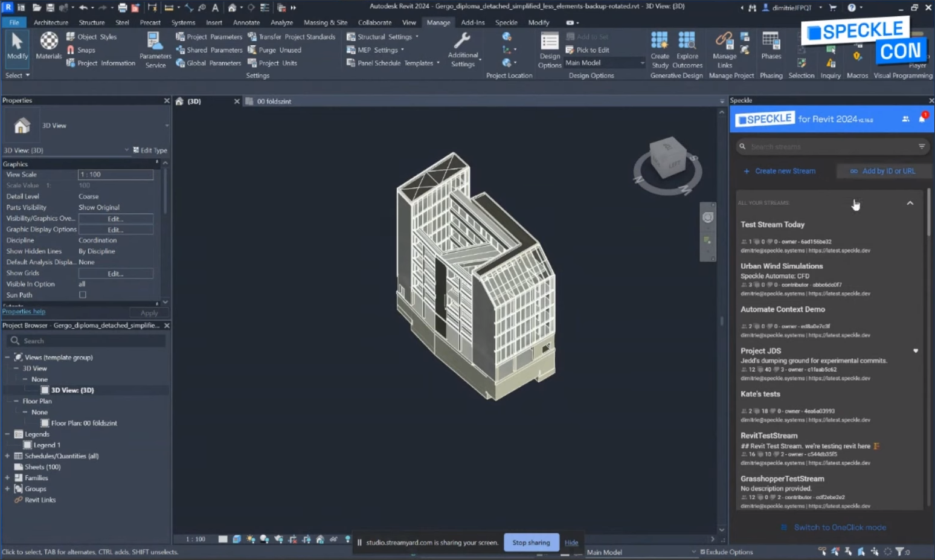Image resolution: width=935 pixels, height=560 pixels.
Task: Open Project Information
Action: [x=100, y=63]
